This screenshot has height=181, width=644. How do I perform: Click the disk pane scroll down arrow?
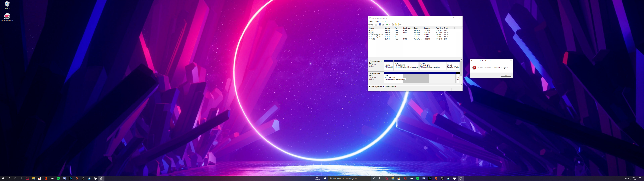point(461,84)
